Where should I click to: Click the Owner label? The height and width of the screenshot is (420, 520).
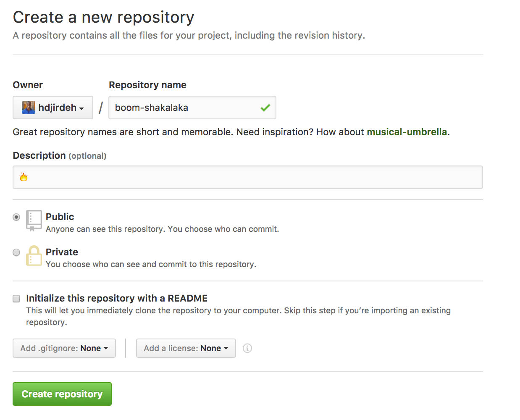(28, 85)
